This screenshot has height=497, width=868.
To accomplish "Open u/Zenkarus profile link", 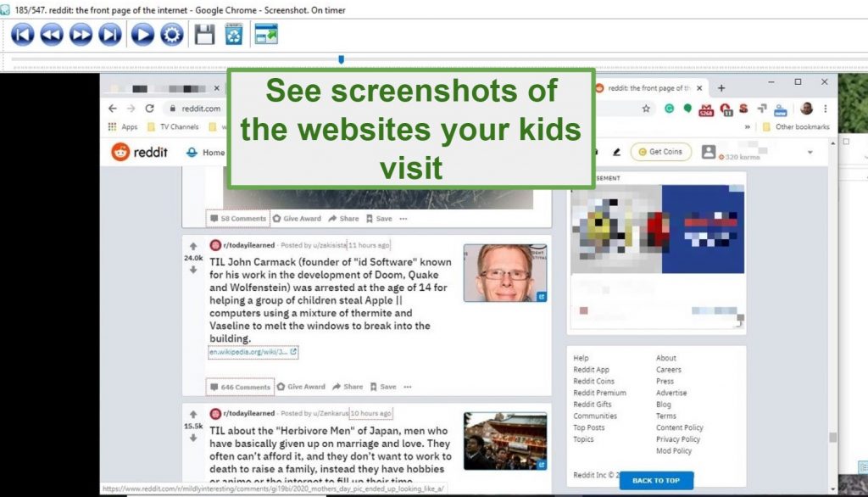I will pyautogui.click(x=331, y=413).
